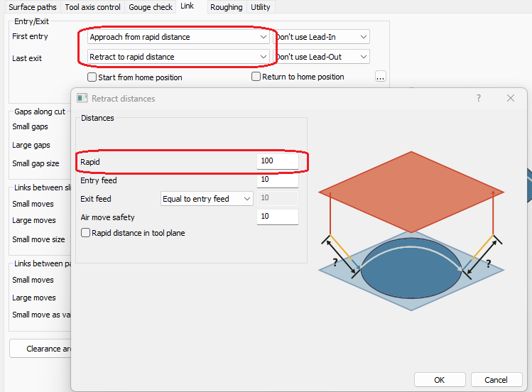Screen dimensions: 532x392
Task: Confirm with the OK button
Action: (x=439, y=380)
